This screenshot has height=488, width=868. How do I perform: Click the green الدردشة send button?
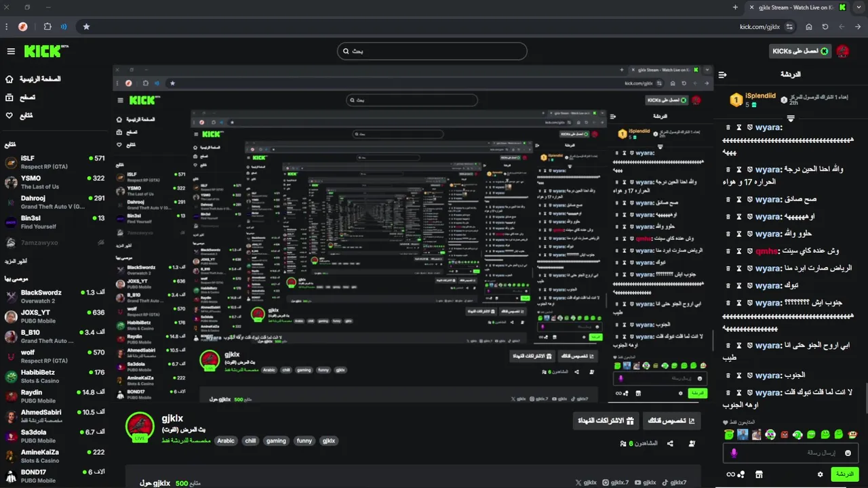tap(845, 474)
